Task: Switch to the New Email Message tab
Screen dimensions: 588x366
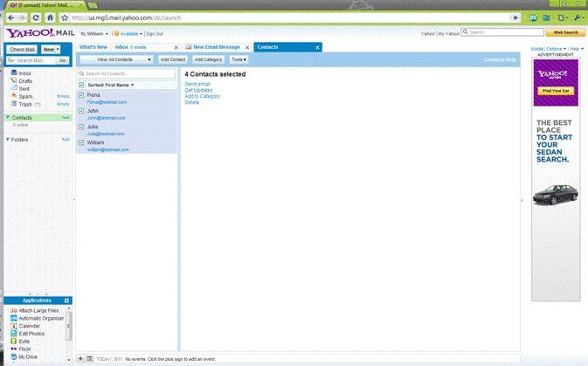Action: (216, 47)
